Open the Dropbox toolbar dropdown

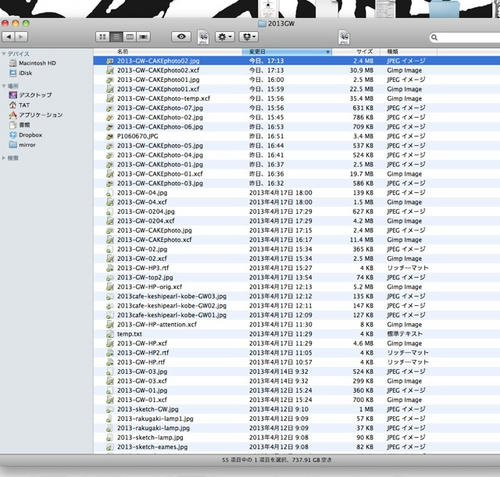(x=249, y=37)
